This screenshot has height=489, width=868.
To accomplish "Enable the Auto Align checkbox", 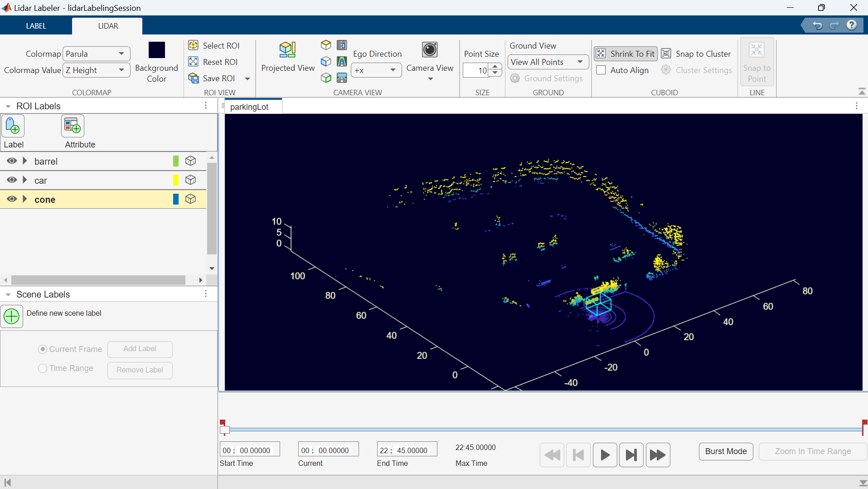I will (601, 70).
